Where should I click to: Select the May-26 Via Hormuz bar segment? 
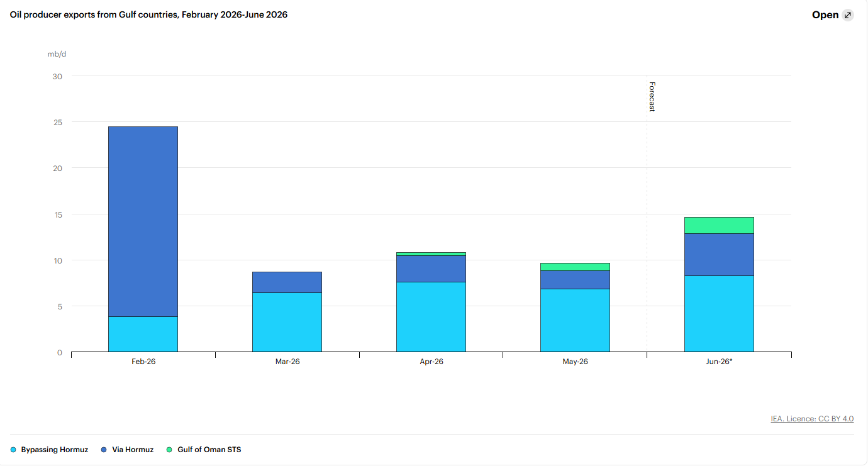point(575,280)
